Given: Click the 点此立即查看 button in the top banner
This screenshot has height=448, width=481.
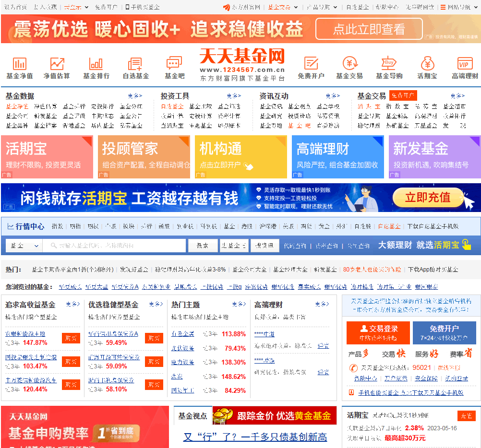Looking at the screenshot, I should 369,29.
